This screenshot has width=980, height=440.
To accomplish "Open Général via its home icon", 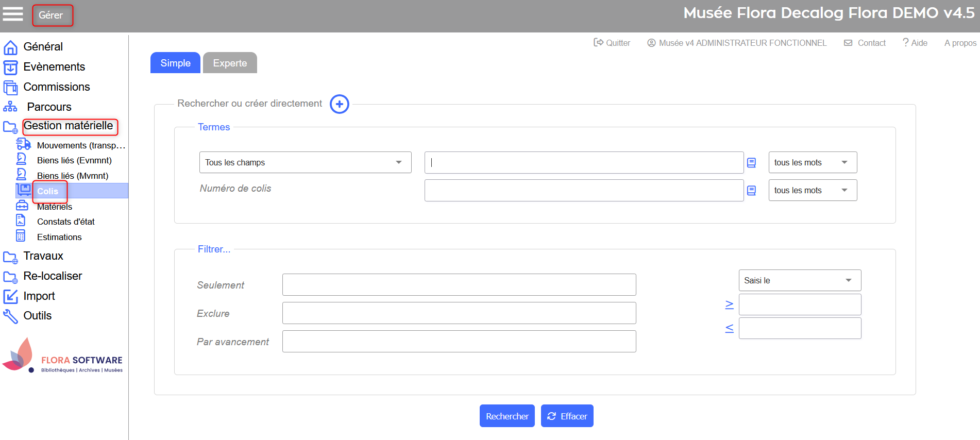I will pos(10,47).
